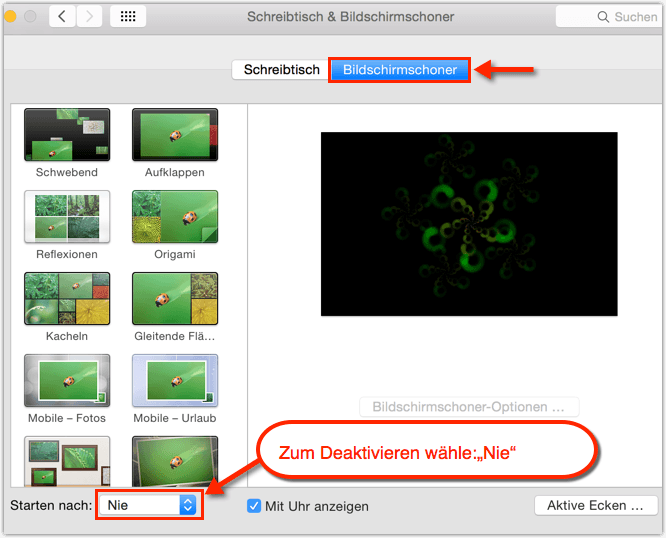Select the Mobile – Urlaub screensaver thumbnail
Image resolution: width=666 pixels, height=538 pixels.
175,380
